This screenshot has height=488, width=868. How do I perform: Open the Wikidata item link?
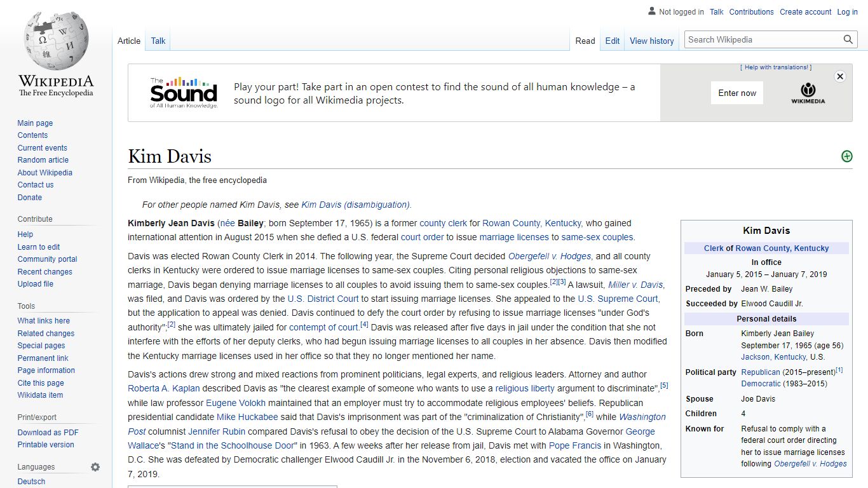tap(41, 395)
